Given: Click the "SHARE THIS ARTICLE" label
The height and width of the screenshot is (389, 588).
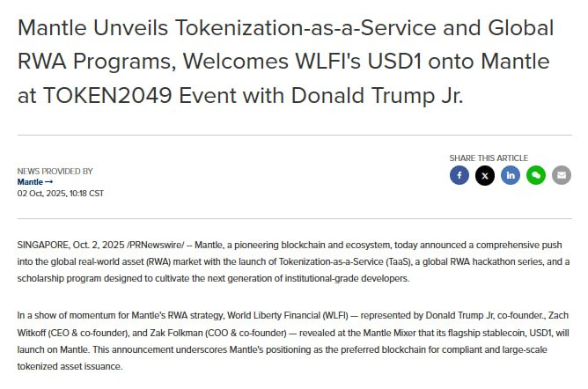Looking at the screenshot, I should [487, 158].
